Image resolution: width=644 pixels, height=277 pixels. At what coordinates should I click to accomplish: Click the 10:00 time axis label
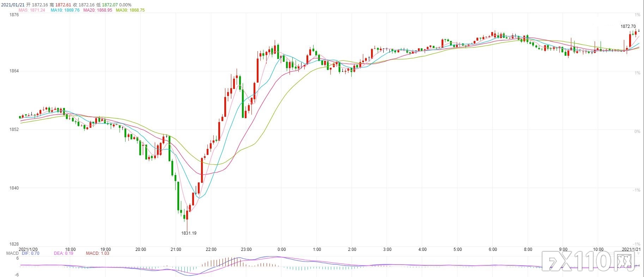point(599,249)
